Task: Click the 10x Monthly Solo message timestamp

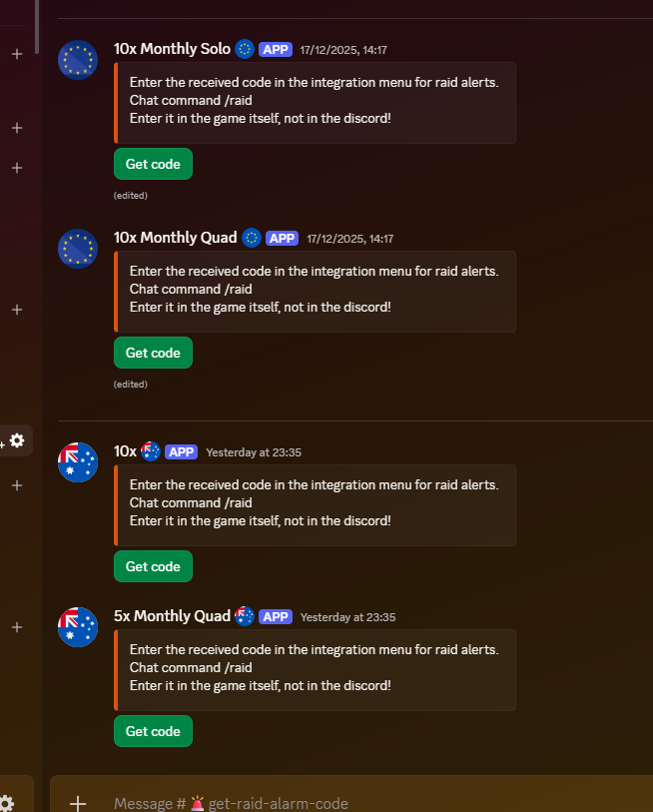Action: pos(343,50)
